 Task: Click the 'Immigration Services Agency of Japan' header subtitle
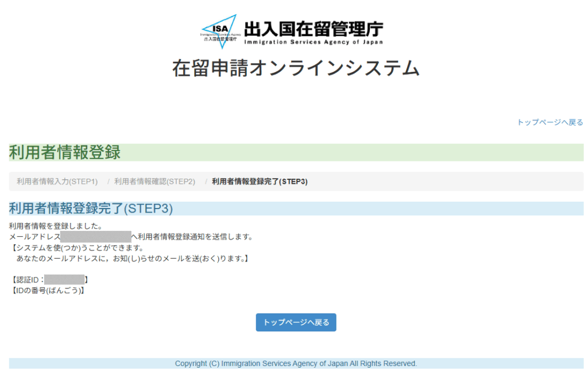pyautogui.click(x=313, y=42)
